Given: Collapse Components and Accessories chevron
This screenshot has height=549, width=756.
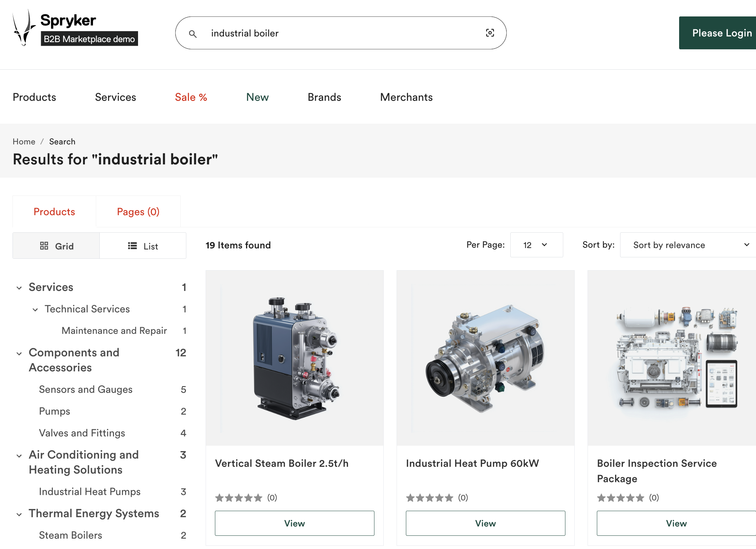Looking at the screenshot, I should tap(19, 353).
